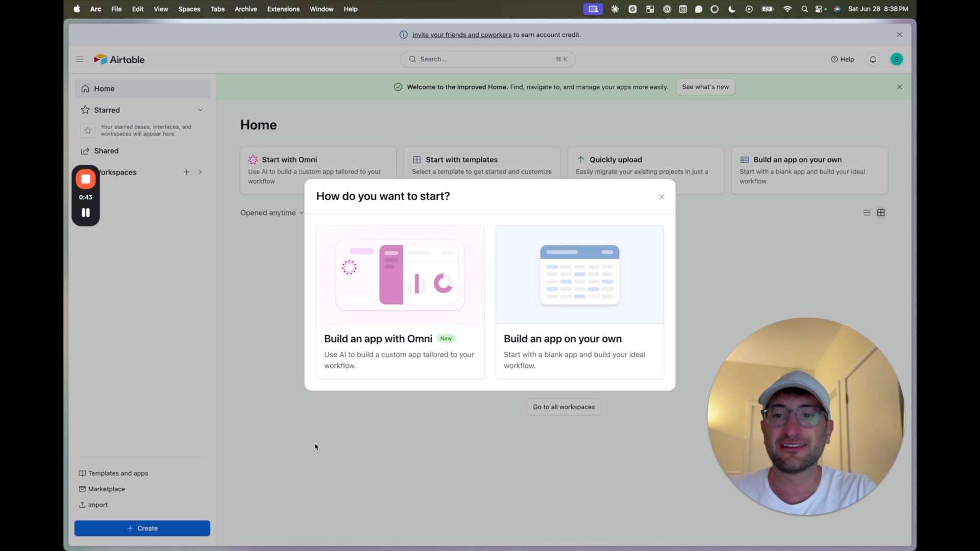Close the 'How do you want to start?' dialog
The height and width of the screenshot is (551, 980).
click(662, 197)
